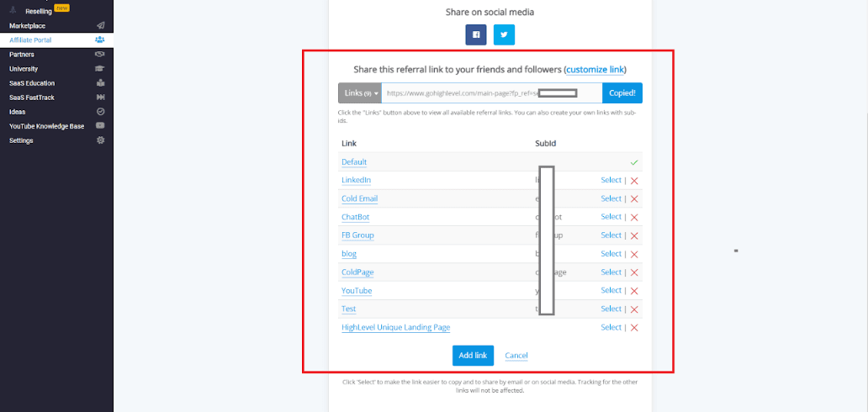
Task: Open the Test referral link
Action: point(349,309)
